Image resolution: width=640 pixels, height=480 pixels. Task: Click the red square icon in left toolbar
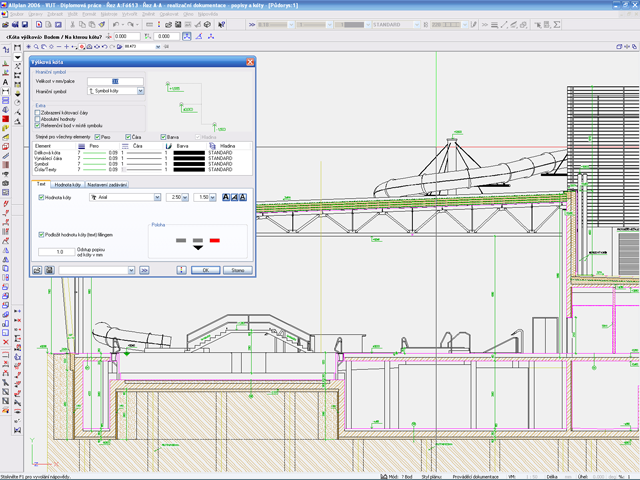tap(5, 119)
